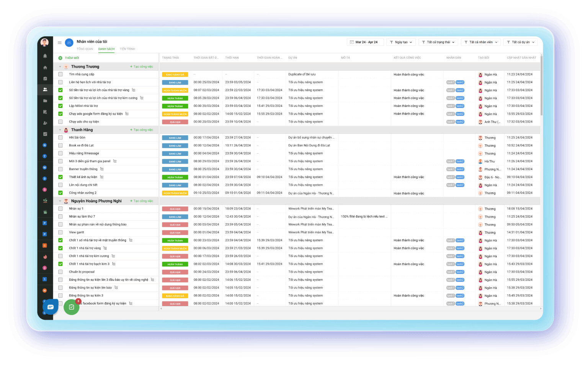Screen dimensions: 588x365
Task: Open green task clipboard floating button
Action: click(x=72, y=307)
